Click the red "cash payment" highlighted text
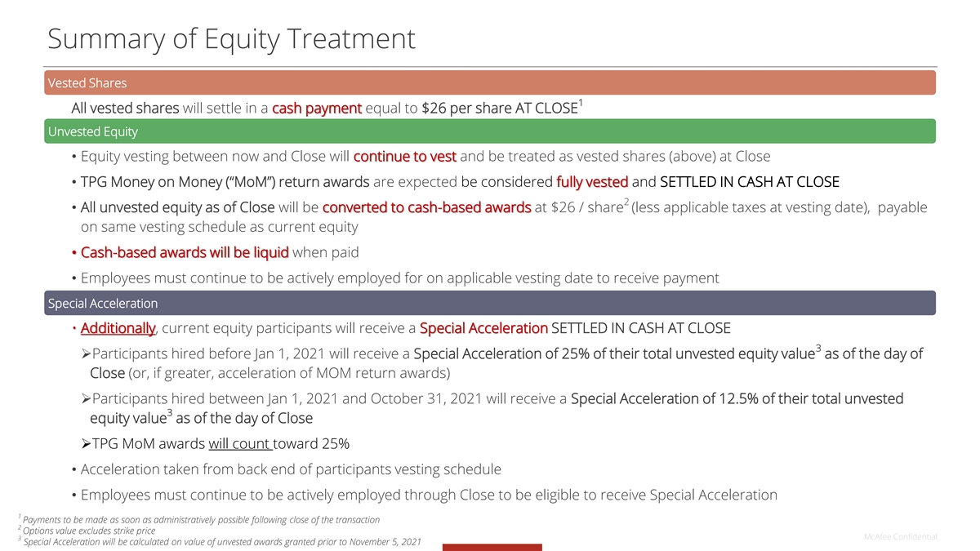This screenshot has width=980, height=551. pos(317,109)
